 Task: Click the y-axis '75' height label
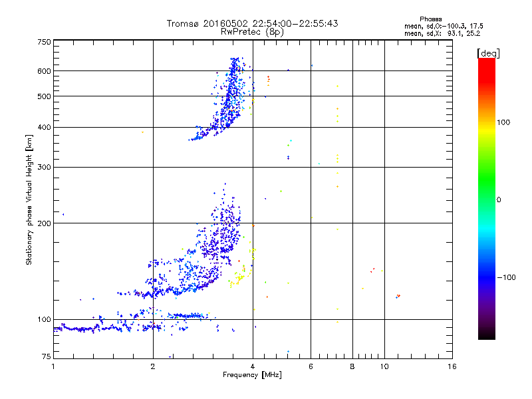(x=47, y=356)
